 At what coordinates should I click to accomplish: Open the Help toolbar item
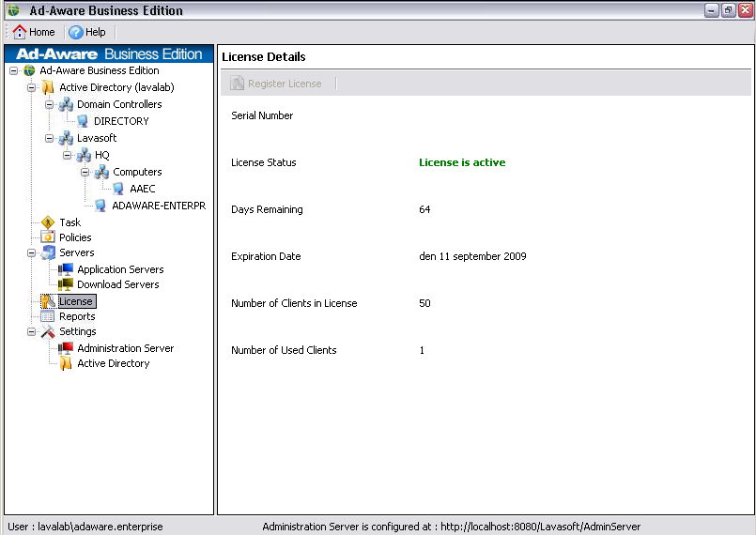[x=87, y=32]
